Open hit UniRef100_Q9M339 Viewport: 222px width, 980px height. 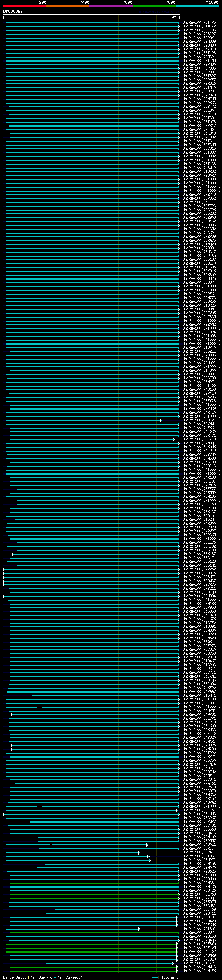199,41
